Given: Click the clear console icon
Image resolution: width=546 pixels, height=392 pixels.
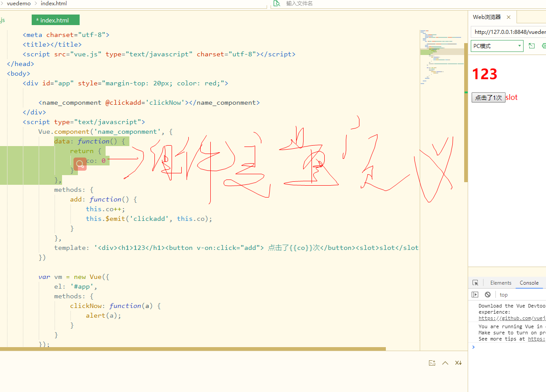Looking at the screenshot, I should tap(487, 295).
